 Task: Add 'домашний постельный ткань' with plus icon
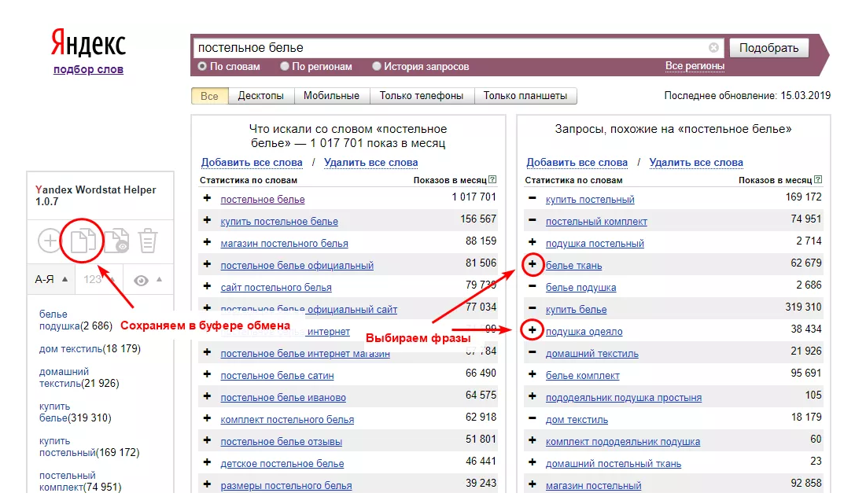[533, 463]
